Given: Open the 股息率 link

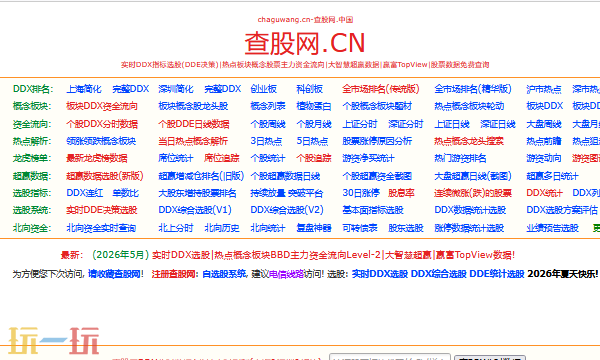Looking at the screenshot, I should [x=401, y=193].
